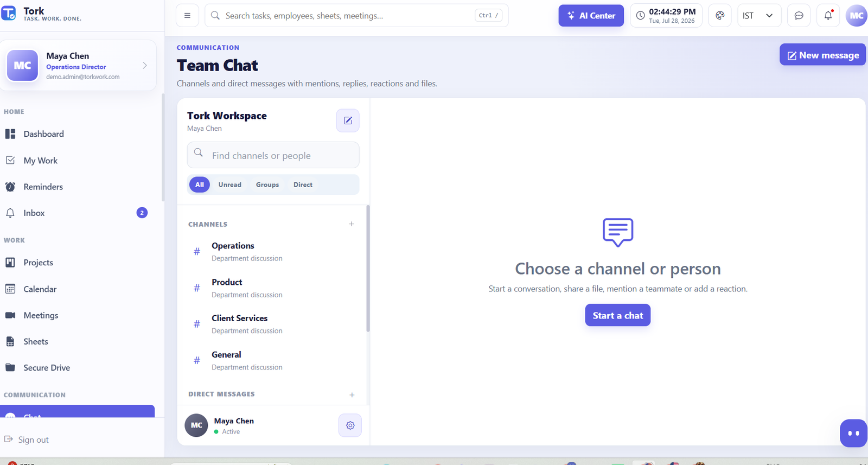Image resolution: width=868 pixels, height=465 pixels.
Task: Click the MC avatar at chat list bottom
Action: point(196,425)
